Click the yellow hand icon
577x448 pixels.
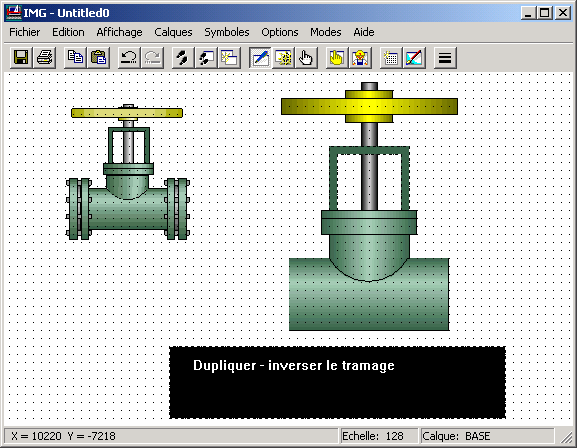click(337, 58)
